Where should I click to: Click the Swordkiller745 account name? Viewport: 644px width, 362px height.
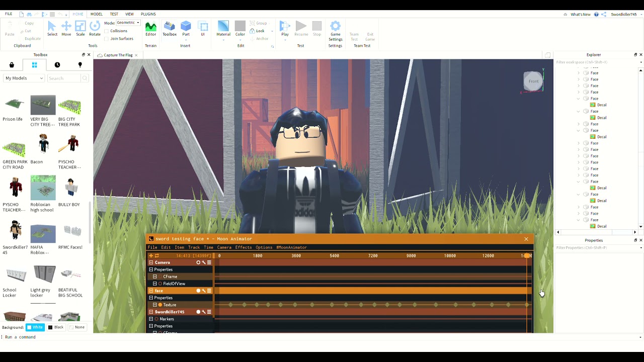coord(624,15)
